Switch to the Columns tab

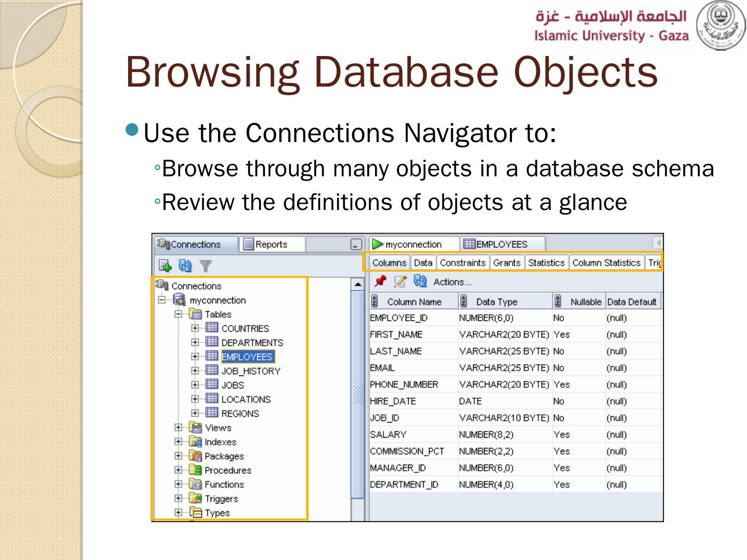pyautogui.click(x=389, y=263)
